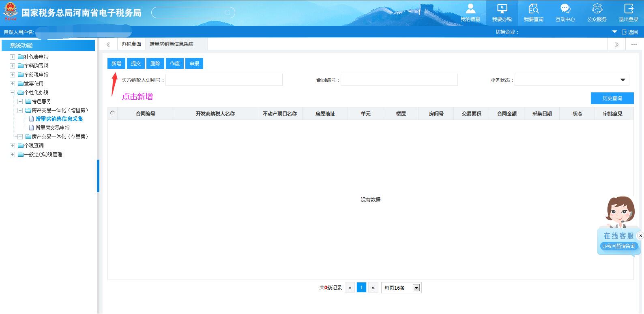Viewport: 644px width, 314px height.
Task: Click the 申报 button
Action: [194, 64]
